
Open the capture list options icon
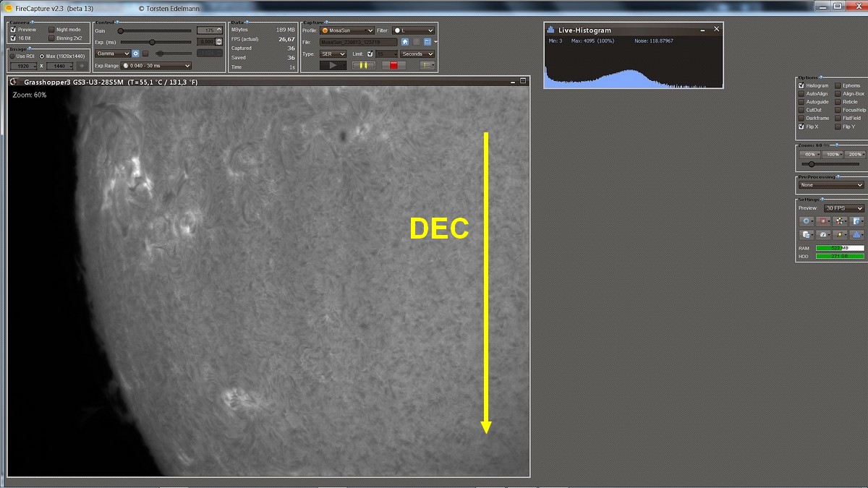click(x=426, y=65)
